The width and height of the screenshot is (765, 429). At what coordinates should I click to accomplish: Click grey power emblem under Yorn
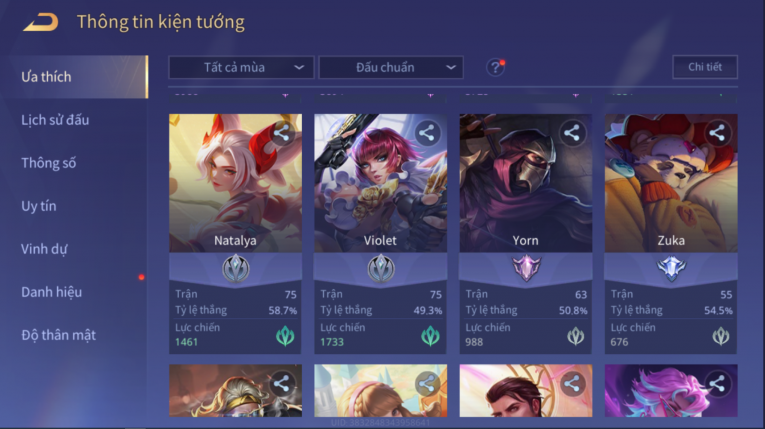[576, 336]
